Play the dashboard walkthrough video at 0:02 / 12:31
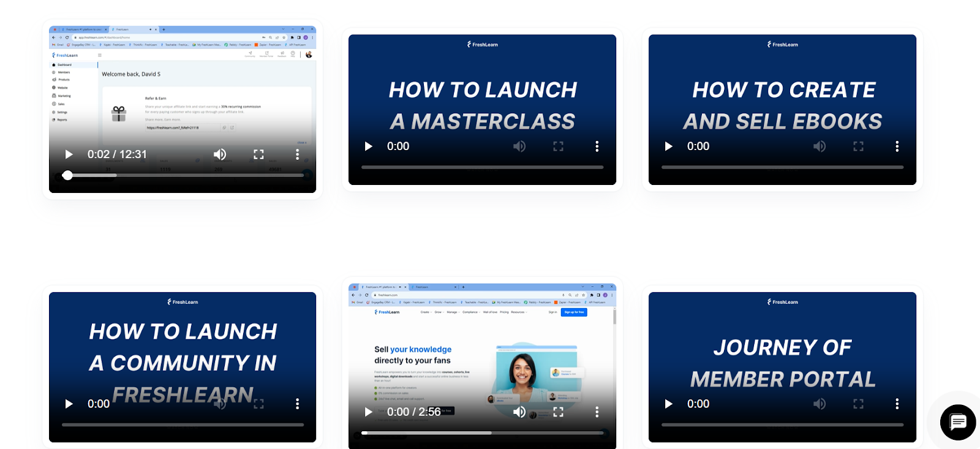 [69, 154]
